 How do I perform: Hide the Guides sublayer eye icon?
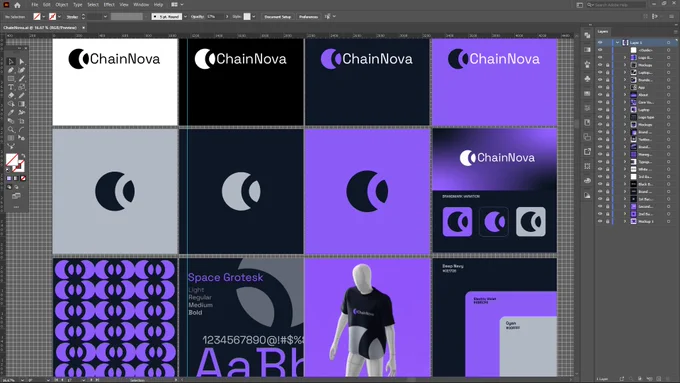(600, 50)
